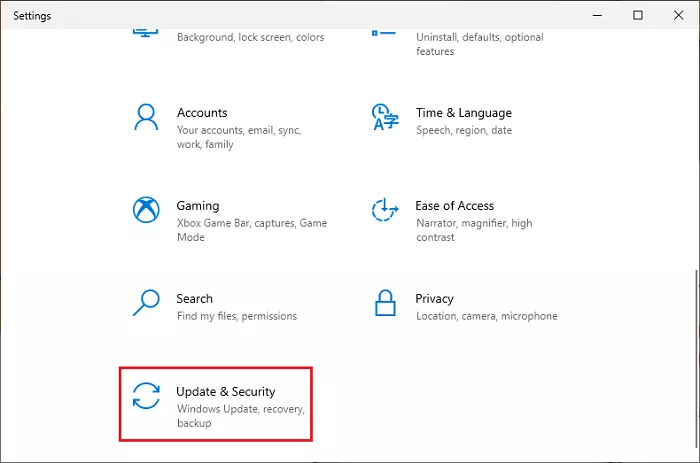Click the Search magnifying glass icon

point(146,302)
